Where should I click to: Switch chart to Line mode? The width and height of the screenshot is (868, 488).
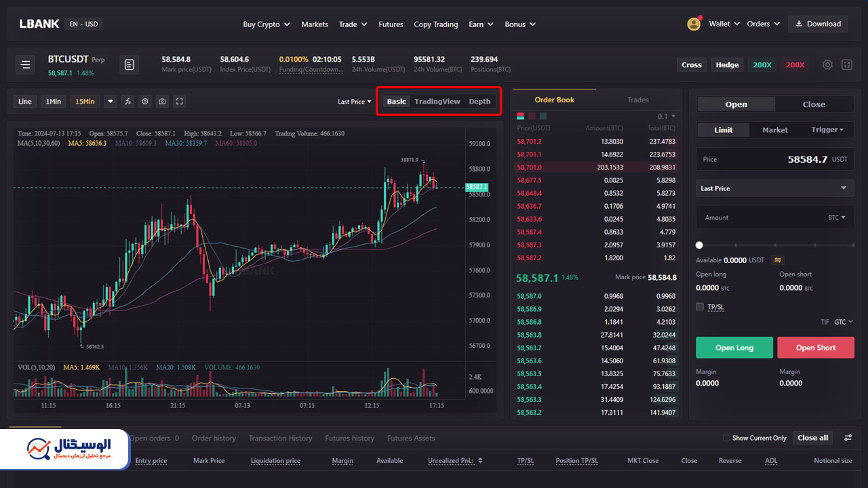coord(25,102)
